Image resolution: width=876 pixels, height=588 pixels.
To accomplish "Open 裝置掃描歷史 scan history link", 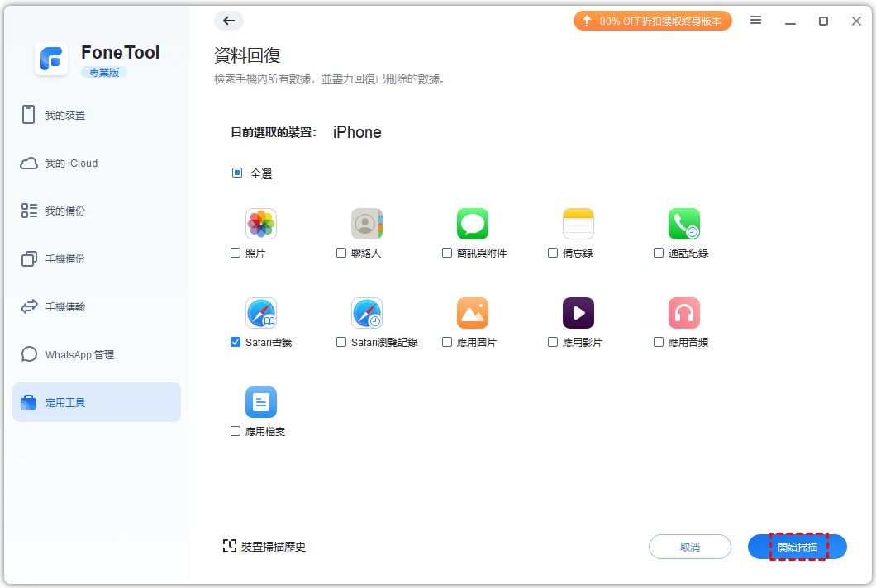I will 264,547.
